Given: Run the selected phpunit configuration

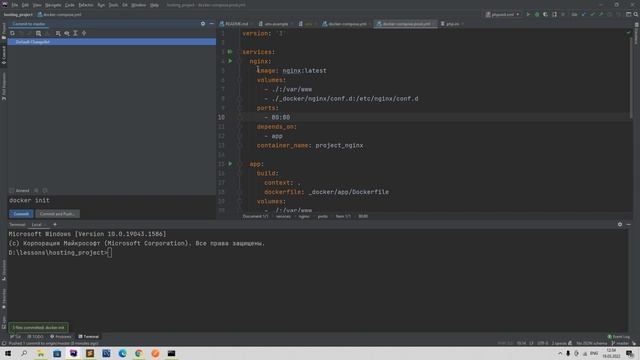Looking at the screenshot, I should (528, 14).
